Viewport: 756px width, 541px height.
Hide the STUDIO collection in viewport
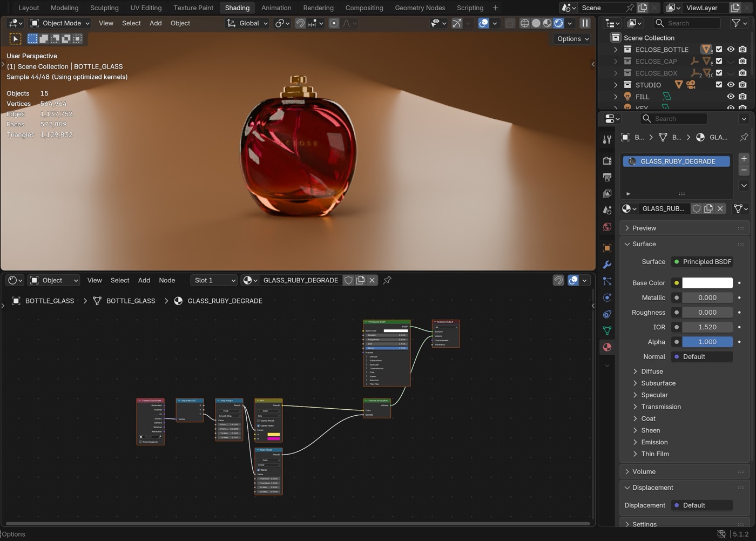click(731, 85)
